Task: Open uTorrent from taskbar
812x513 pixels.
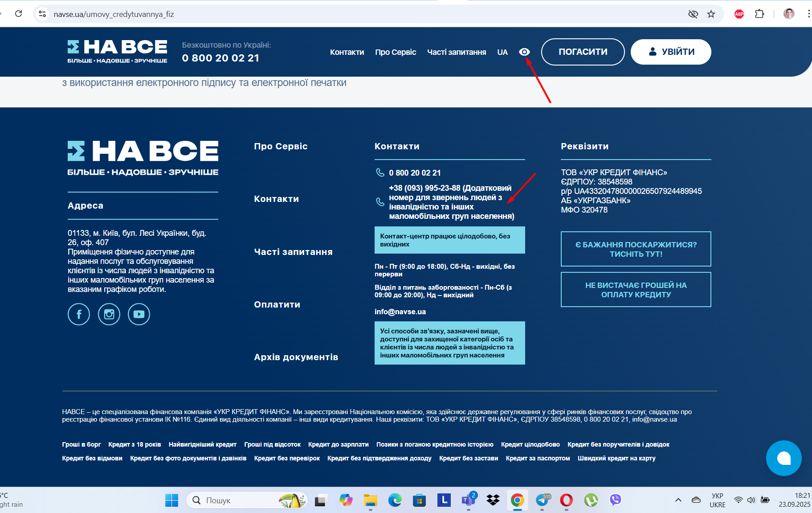Action: (591, 500)
